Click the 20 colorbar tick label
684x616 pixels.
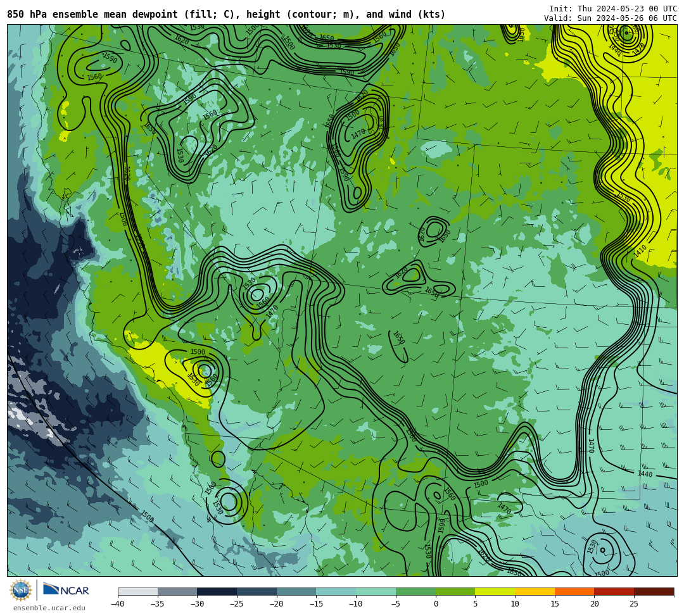(x=595, y=604)
